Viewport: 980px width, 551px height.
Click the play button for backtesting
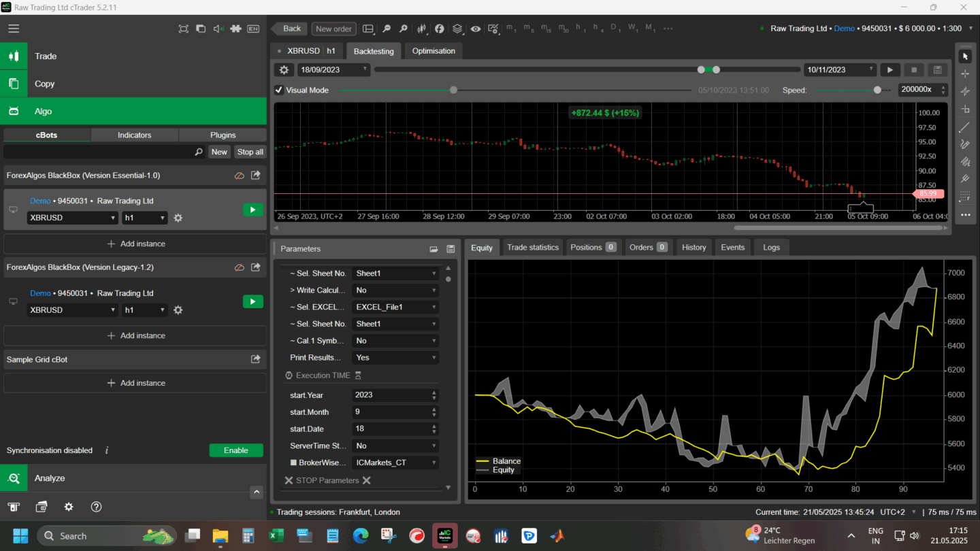tap(890, 70)
